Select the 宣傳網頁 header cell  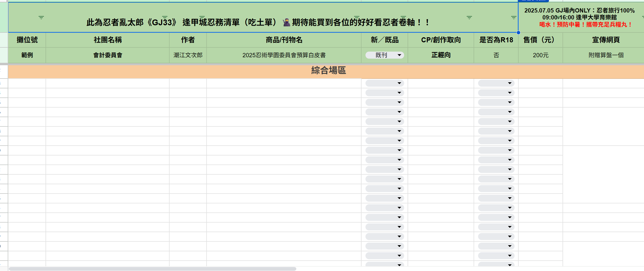click(x=604, y=40)
